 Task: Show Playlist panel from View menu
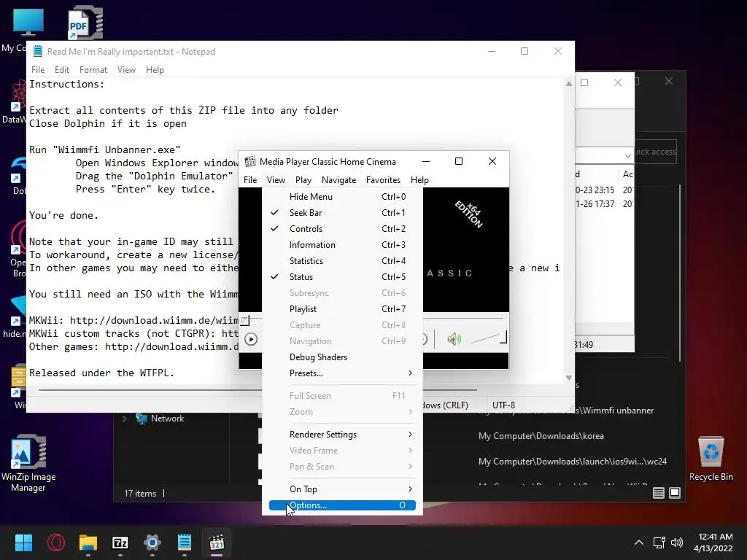click(x=342, y=309)
